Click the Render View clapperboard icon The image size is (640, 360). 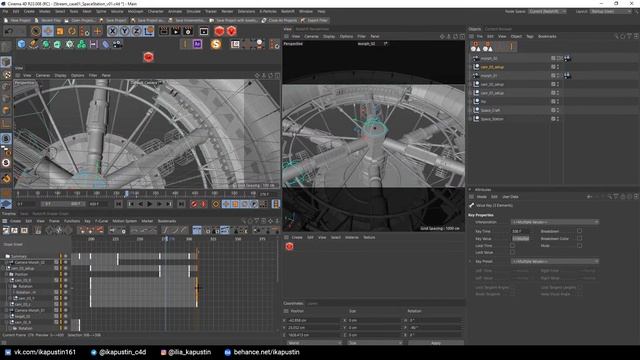pyautogui.click(x=164, y=31)
